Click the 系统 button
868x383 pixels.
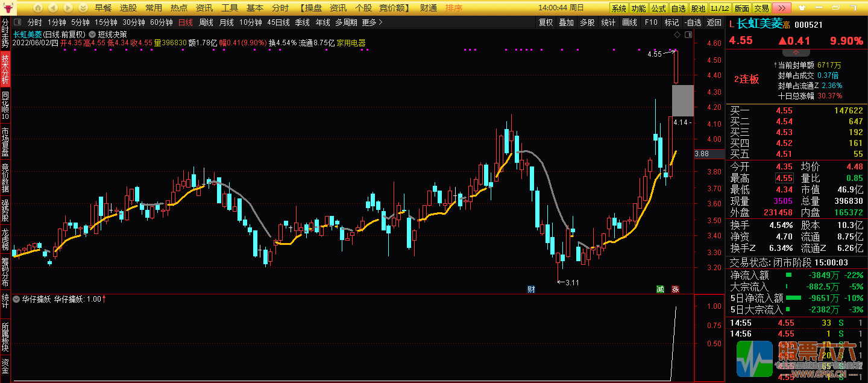(619, 8)
